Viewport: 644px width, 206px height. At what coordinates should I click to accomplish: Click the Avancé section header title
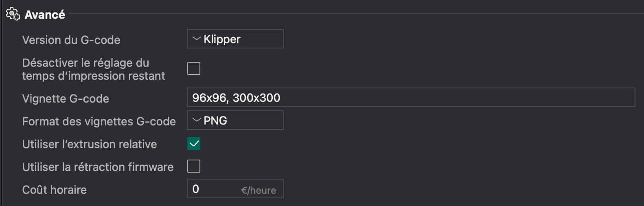[45, 15]
